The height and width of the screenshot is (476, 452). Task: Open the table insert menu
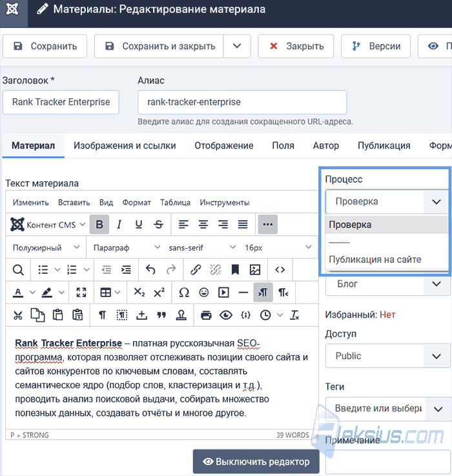pyautogui.click(x=110, y=293)
